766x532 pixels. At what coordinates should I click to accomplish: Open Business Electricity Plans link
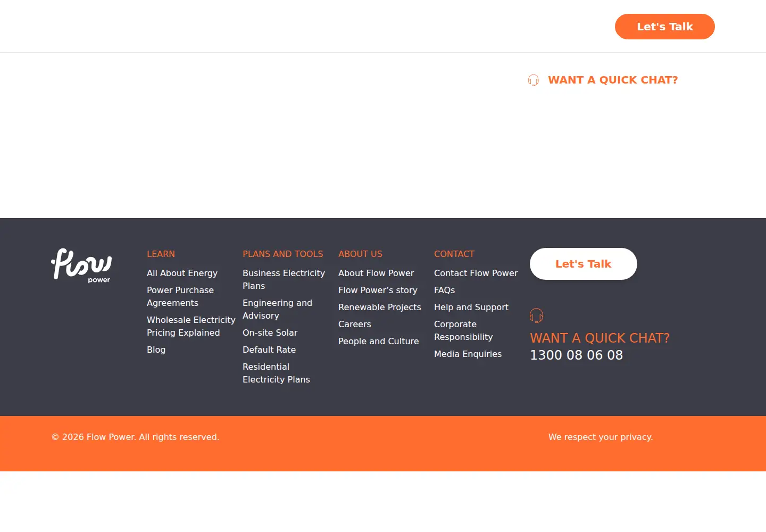(x=284, y=279)
